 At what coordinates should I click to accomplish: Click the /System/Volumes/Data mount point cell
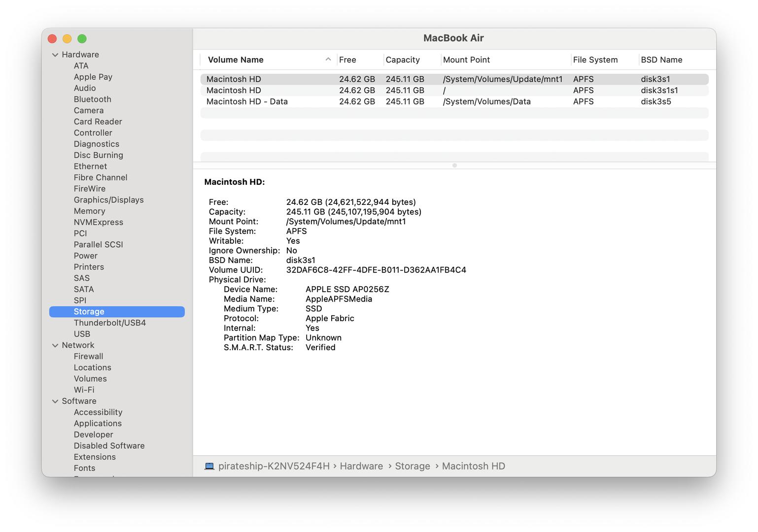pyautogui.click(x=487, y=101)
